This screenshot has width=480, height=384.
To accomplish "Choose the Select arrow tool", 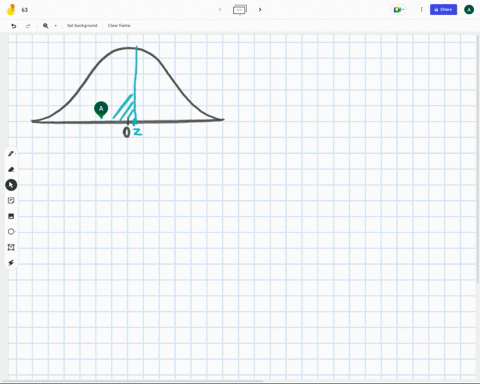I will click(11, 185).
